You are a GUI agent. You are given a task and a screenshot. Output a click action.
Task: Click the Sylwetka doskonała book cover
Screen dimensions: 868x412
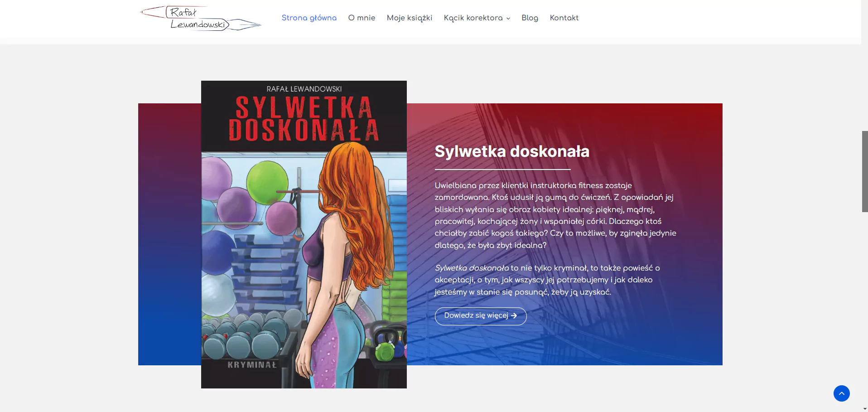(304, 234)
